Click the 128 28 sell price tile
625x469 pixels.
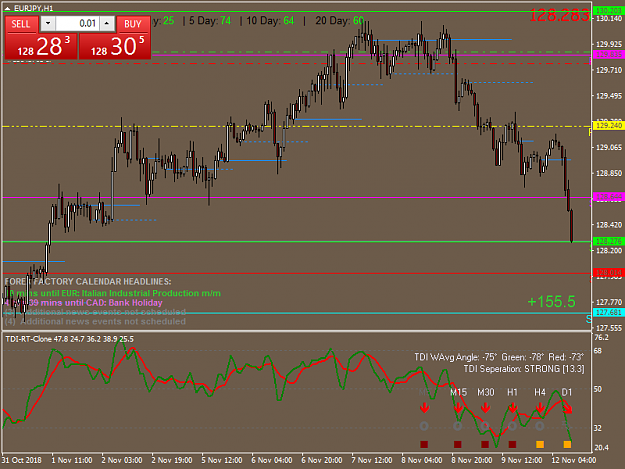coord(41,46)
